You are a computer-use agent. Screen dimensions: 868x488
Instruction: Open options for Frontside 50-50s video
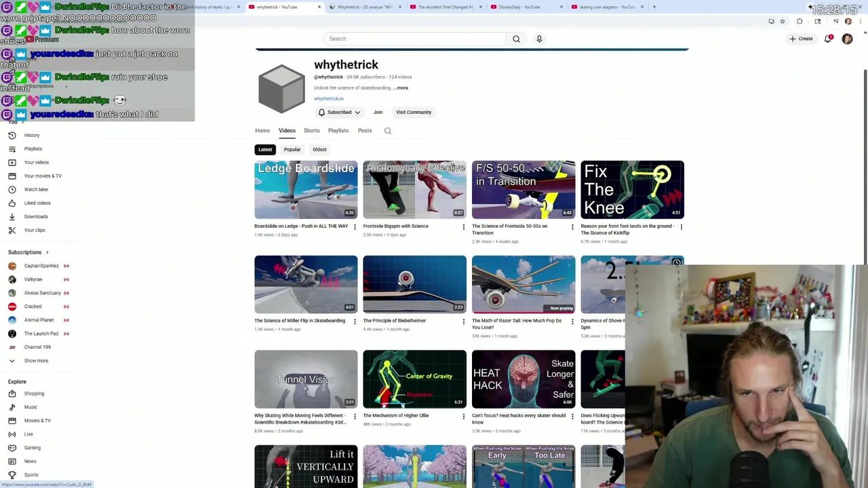572,227
